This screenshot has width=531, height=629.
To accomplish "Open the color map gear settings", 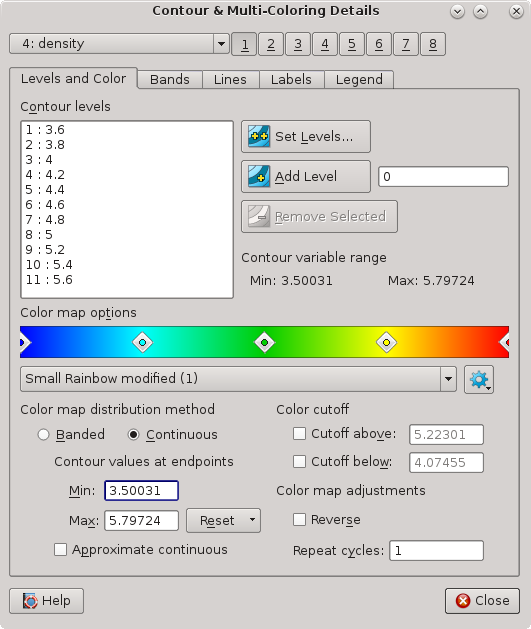I will tap(479, 379).
